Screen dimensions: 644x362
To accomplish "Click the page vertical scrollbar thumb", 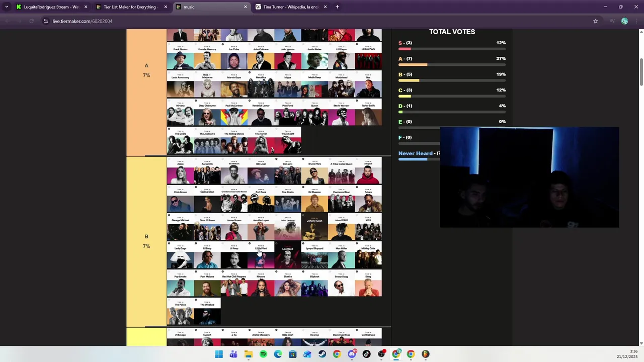I will (641, 72).
